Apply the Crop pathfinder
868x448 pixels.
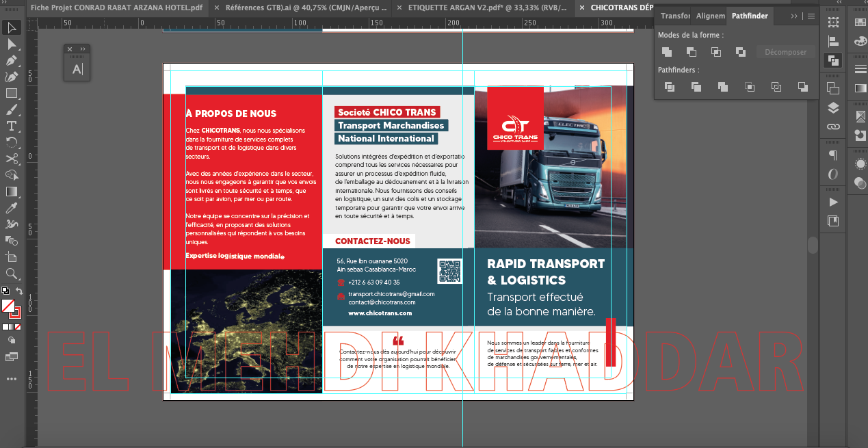tap(750, 87)
